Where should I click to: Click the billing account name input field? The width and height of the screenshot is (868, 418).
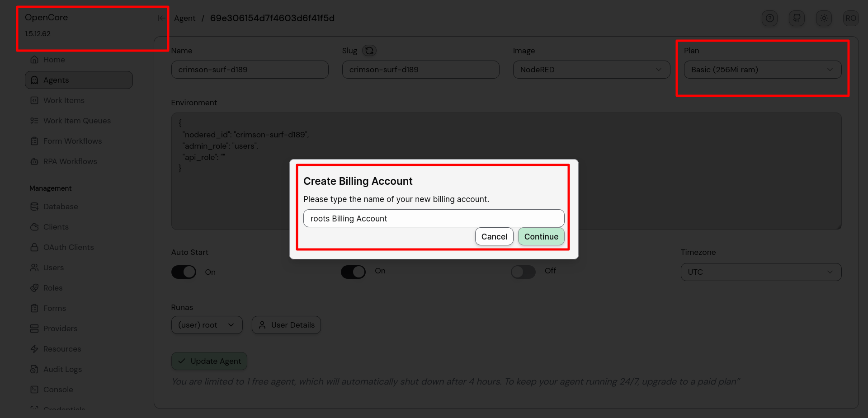coord(434,218)
